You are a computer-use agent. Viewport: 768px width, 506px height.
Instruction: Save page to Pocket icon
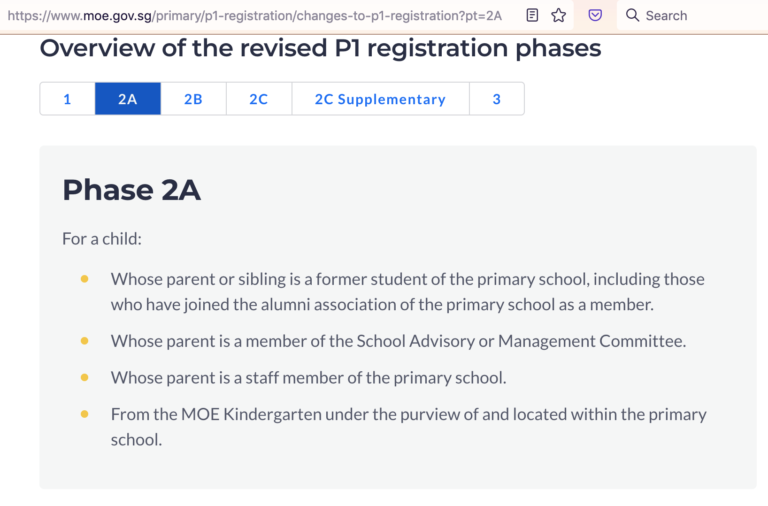tap(595, 15)
